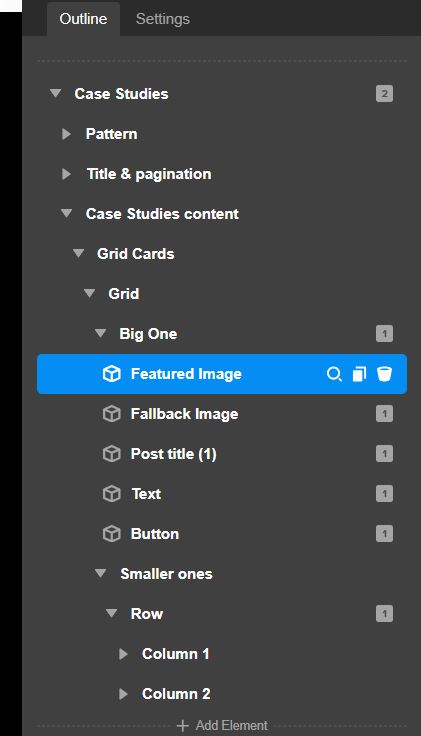Select the Column 2 tree item

[176, 694]
